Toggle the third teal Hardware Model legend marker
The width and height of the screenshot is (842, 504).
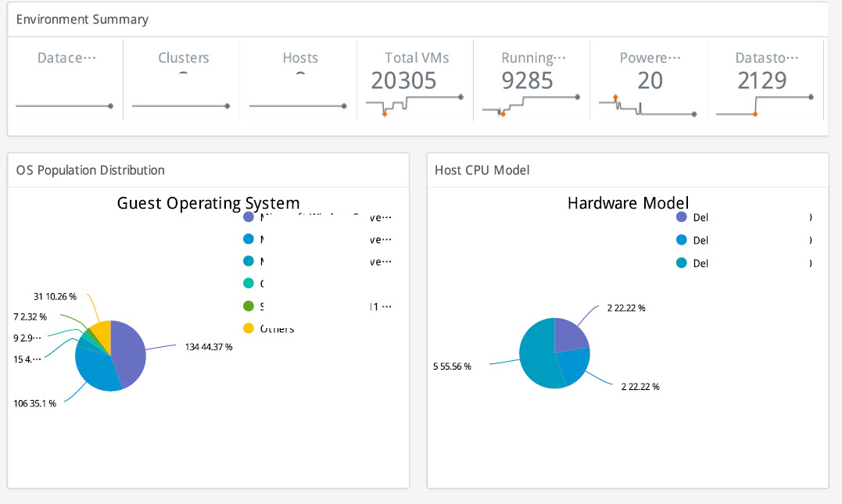pos(681,263)
